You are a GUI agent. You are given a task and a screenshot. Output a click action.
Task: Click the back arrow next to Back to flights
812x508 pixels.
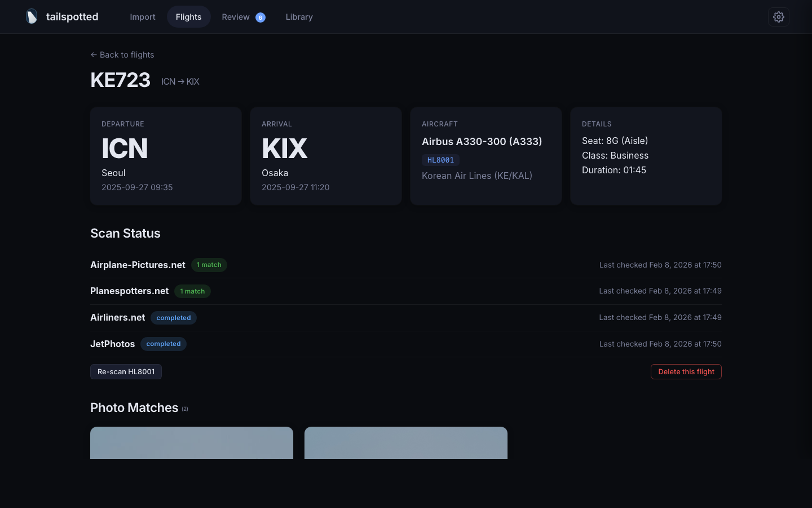[x=94, y=55]
